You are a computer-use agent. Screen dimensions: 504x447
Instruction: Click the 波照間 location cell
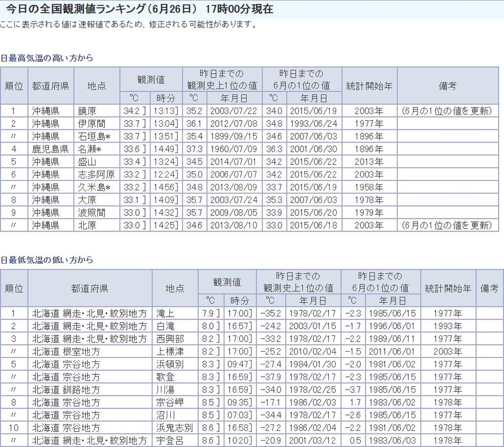pos(92,213)
